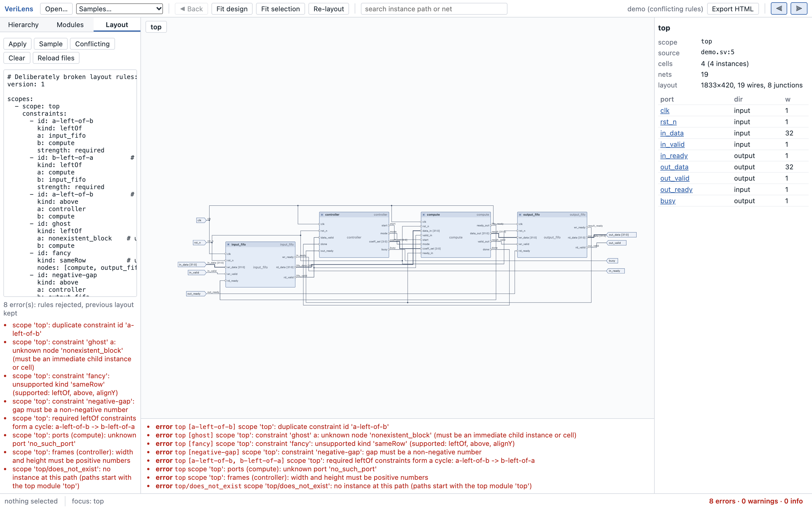Open the out_valid port link

[x=675, y=178]
